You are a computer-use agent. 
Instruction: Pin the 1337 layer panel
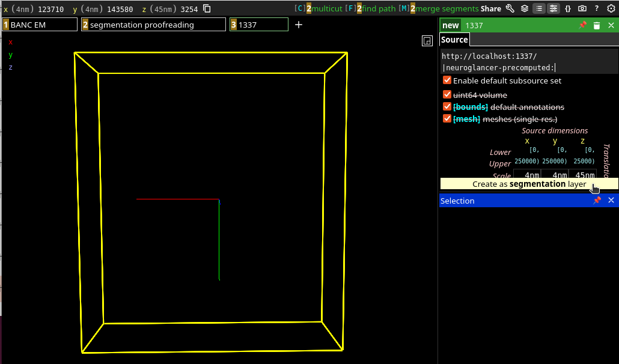[x=583, y=25]
